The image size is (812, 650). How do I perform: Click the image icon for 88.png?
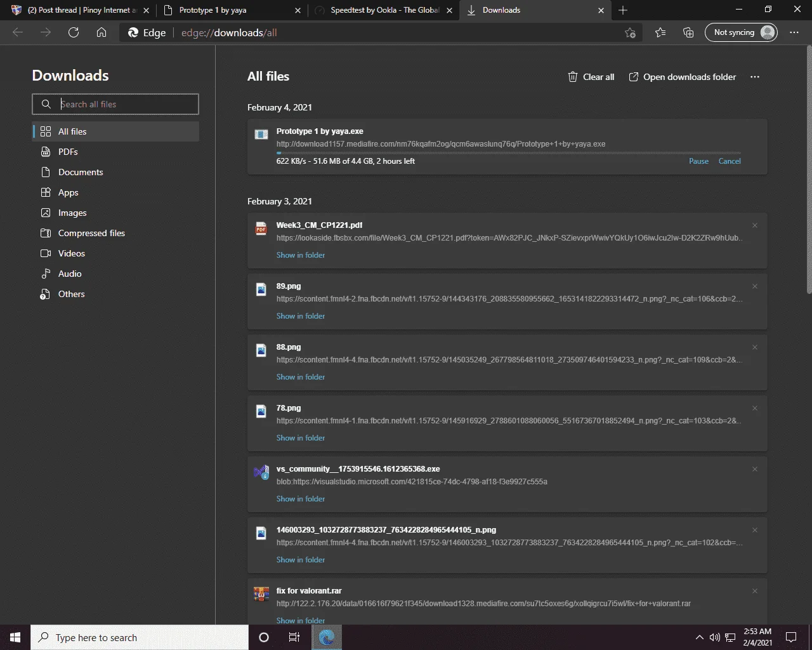261,350
